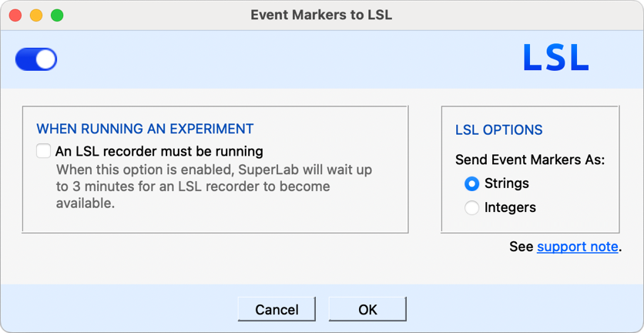
Task: Click the Strings option label text
Action: point(506,183)
